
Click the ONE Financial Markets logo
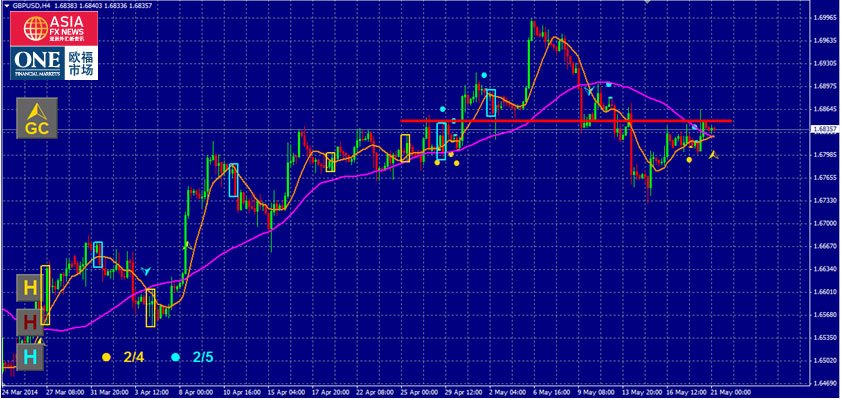pyautogui.click(x=54, y=63)
